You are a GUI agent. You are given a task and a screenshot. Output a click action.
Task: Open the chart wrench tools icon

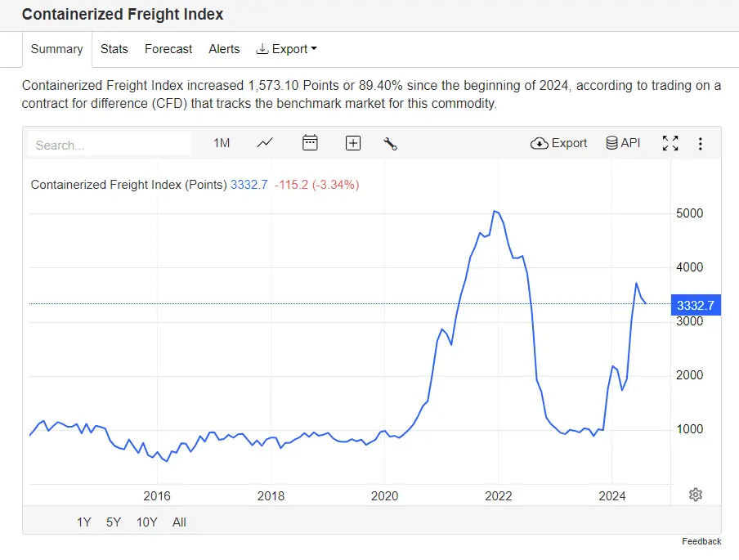click(x=390, y=144)
